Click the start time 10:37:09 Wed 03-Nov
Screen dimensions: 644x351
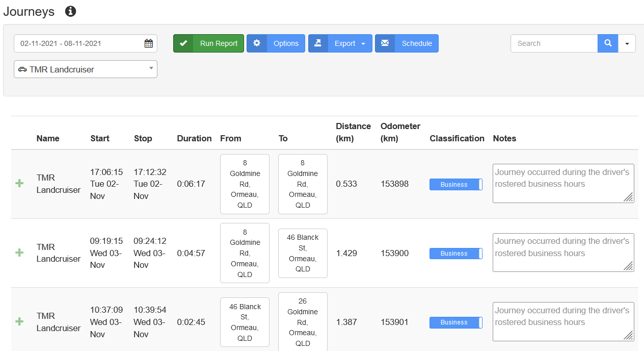point(106,322)
